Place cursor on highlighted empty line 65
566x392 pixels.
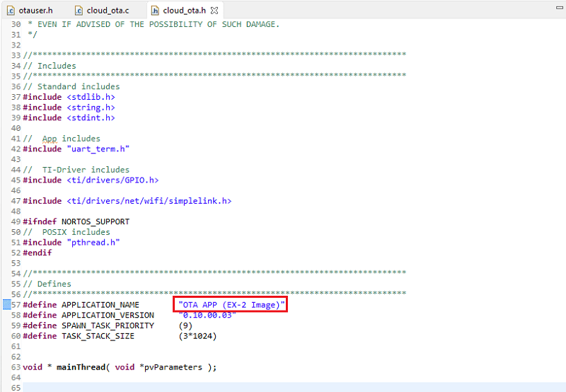[x=283, y=387]
